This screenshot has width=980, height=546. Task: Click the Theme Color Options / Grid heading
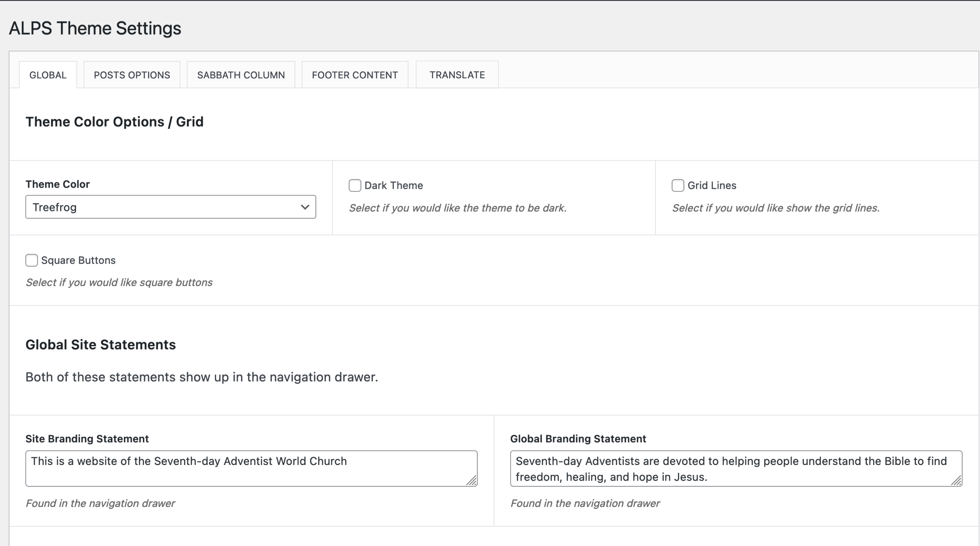[115, 122]
